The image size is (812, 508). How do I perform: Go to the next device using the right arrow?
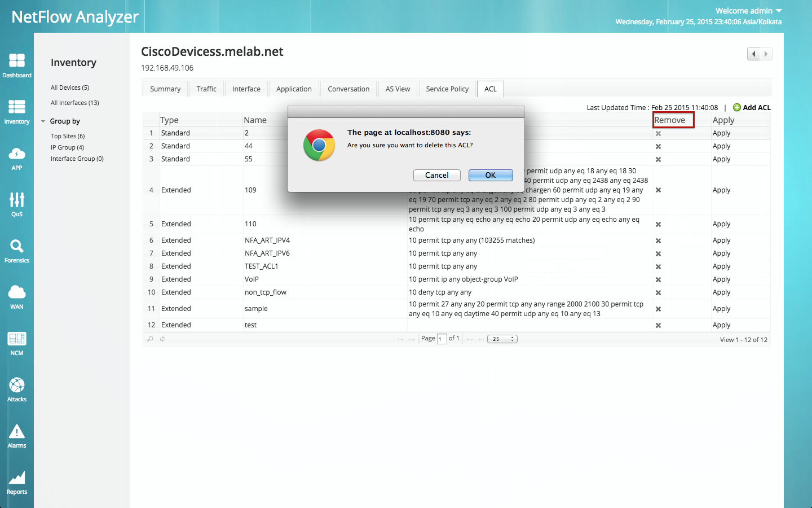click(x=766, y=54)
